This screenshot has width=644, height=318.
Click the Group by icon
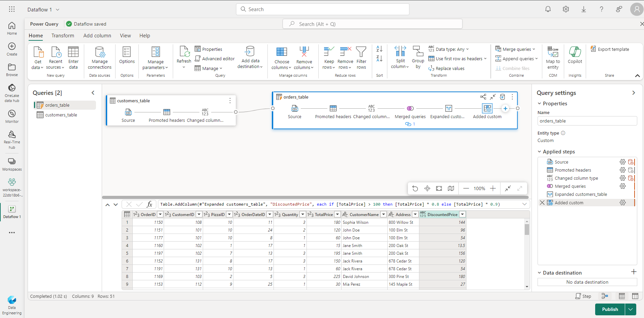point(418,51)
